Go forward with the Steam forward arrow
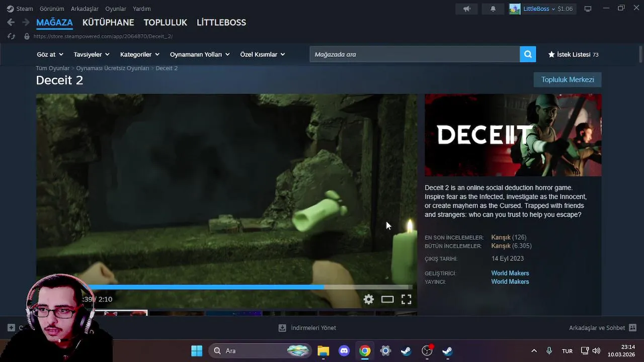The width and height of the screenshot is (644, 362). point(26,23)
